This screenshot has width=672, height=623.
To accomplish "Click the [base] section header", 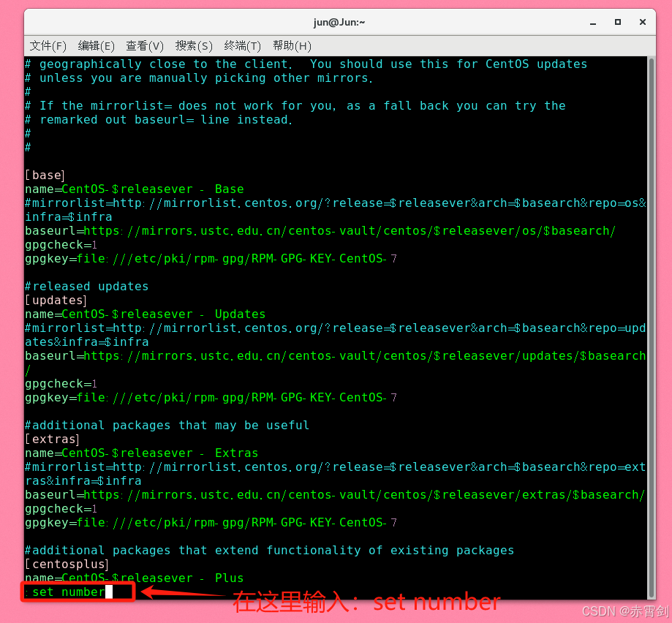I will (x=45, y=175).
